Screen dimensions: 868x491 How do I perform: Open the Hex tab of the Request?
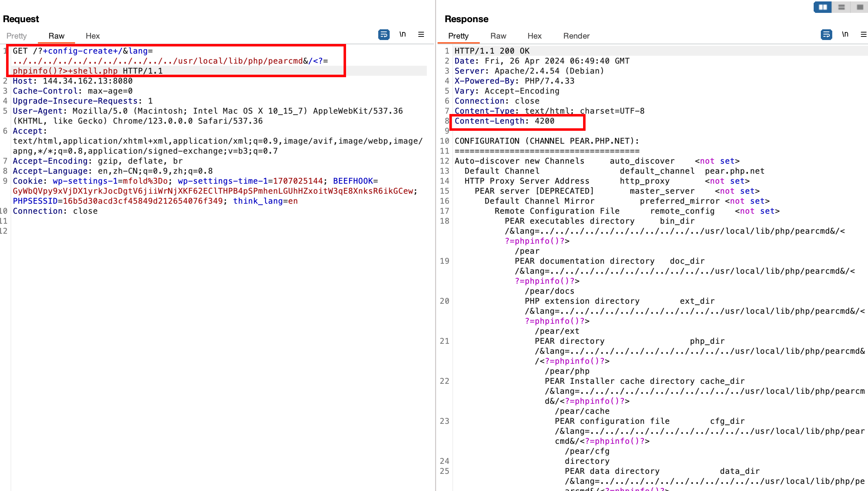coord(93,36)
